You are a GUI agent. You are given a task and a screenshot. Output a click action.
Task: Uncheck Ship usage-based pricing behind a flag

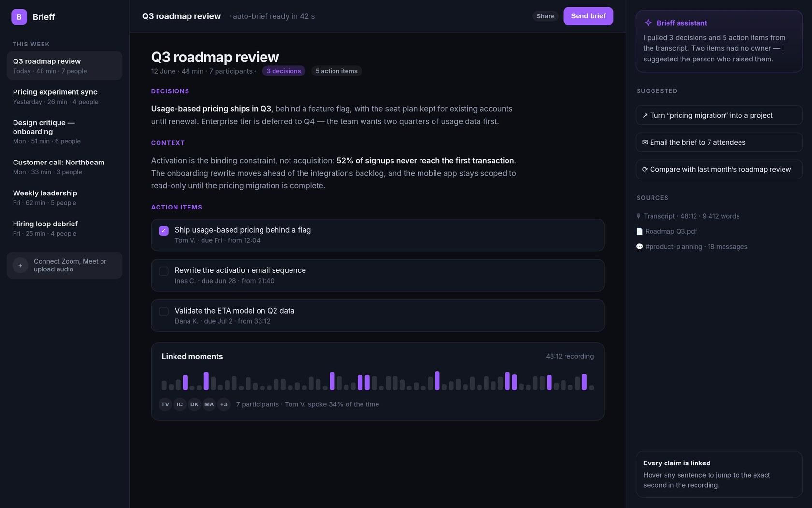click(164, 231)
